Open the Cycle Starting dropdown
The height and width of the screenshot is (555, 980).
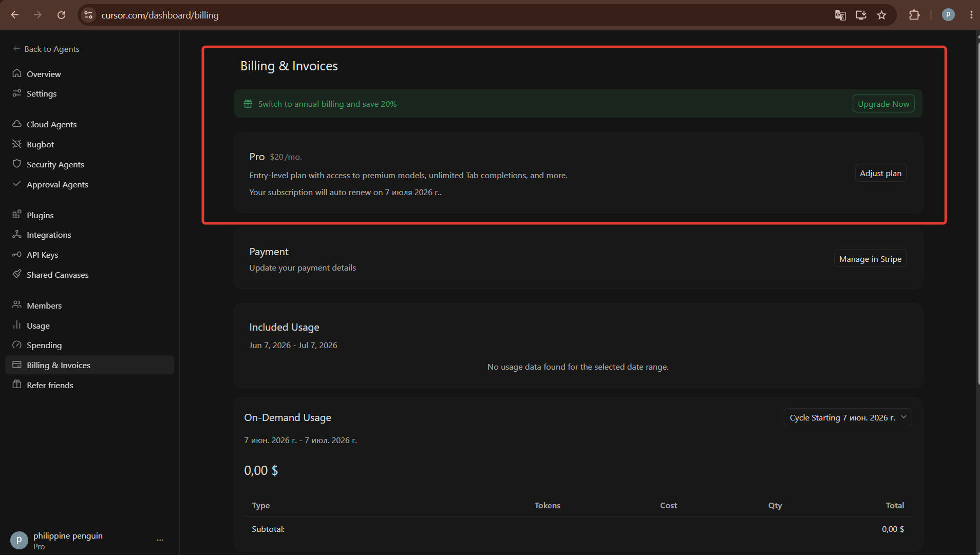click(847, 417)
